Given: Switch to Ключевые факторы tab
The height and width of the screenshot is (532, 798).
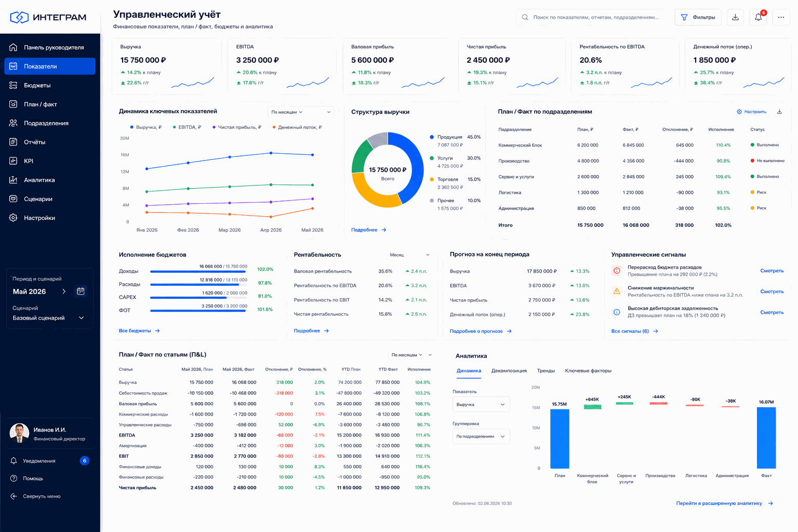Looking at the screenshot, I should click(x=588, y=371).
